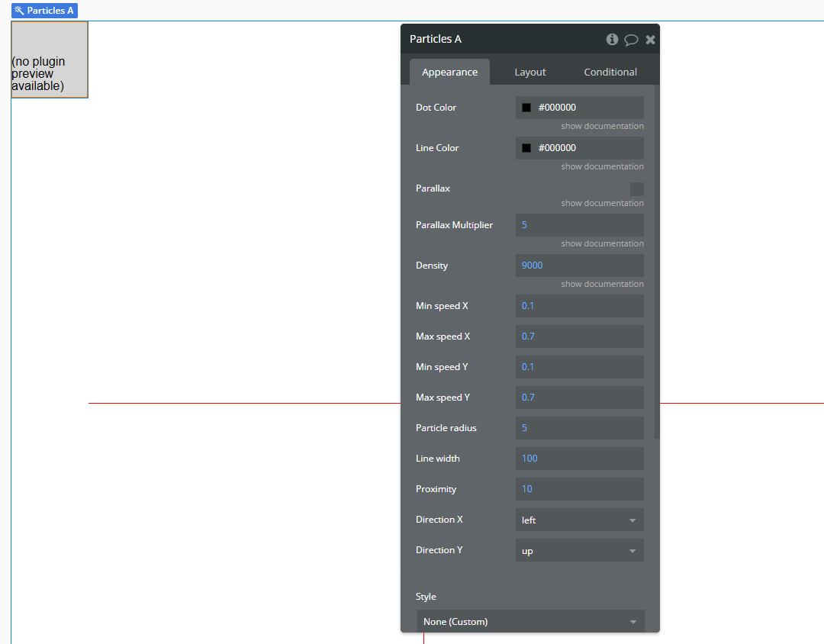Open the info icon in the Particles A panel header
The height and width of the screenshot is (644, 824).
pyautogui.click(x=612, y=39)
